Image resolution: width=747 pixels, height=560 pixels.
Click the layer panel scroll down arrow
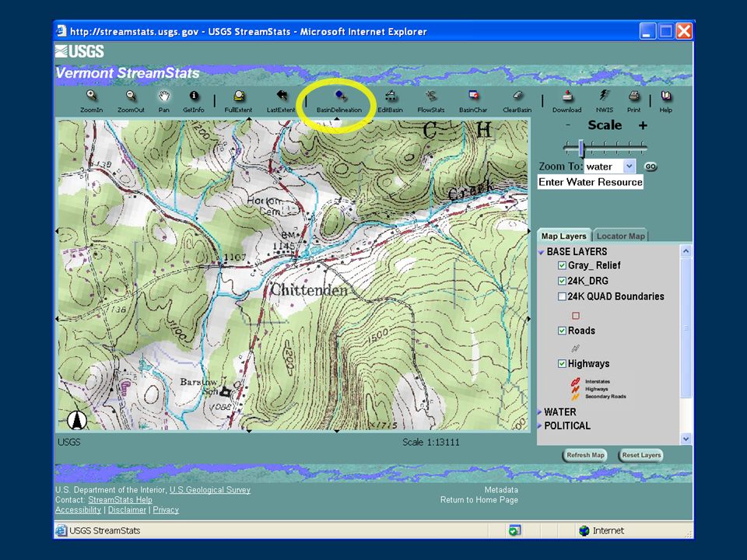tap(686, 439)
